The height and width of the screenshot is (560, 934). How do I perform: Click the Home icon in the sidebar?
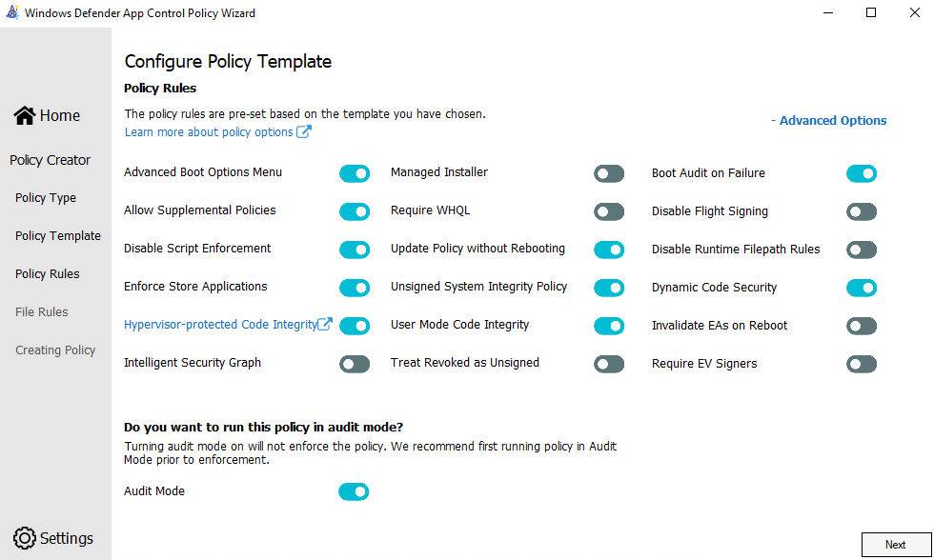24,114
